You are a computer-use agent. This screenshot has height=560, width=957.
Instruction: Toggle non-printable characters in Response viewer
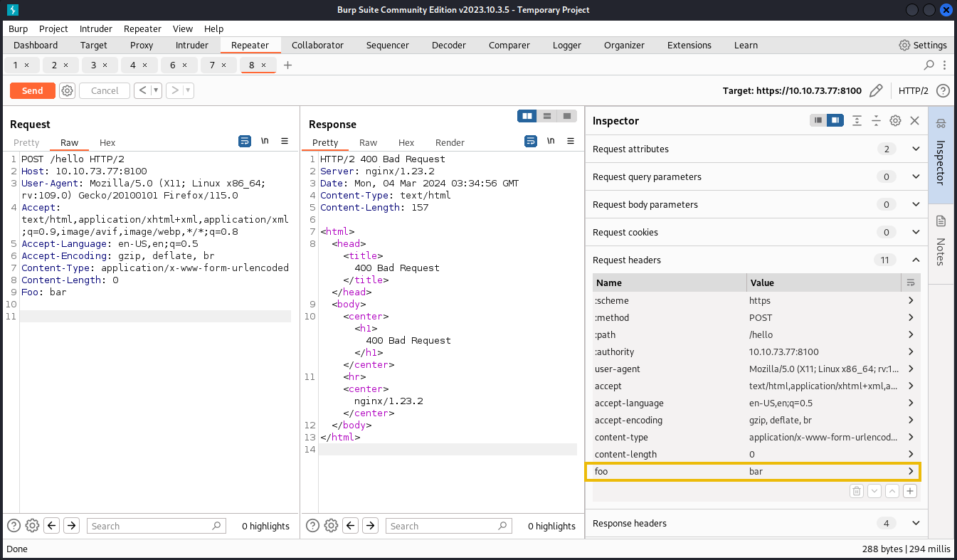[551, 141]
